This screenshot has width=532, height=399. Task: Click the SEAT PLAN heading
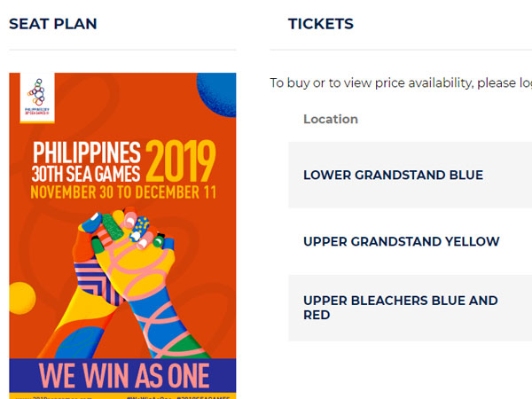click(x=53, y=24)
